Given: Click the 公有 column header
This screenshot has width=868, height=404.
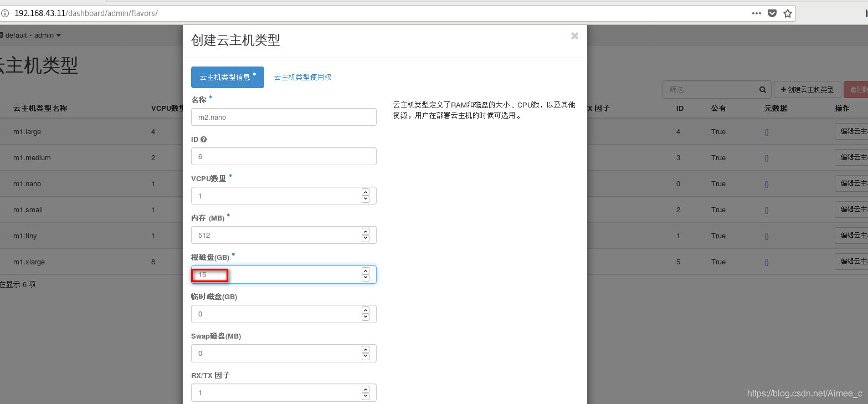Looking at the screenshot, I should 718,108.
